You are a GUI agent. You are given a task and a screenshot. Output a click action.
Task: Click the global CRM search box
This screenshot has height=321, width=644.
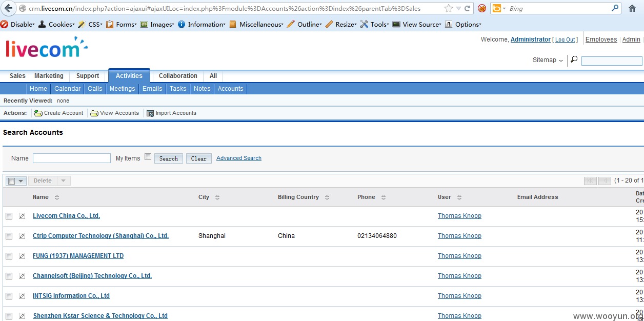(x=612, y=61)
